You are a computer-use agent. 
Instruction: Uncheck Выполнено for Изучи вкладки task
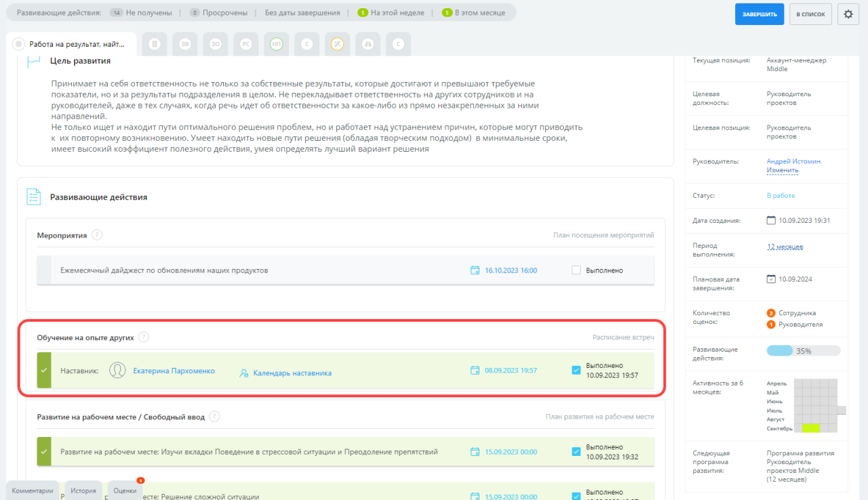(576, 452)
